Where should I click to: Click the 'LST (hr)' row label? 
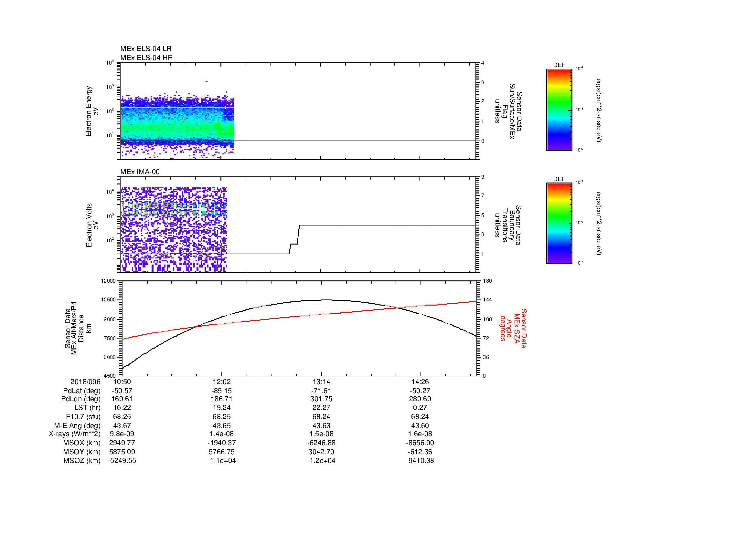pyautogui.click(x=87, y=408)
